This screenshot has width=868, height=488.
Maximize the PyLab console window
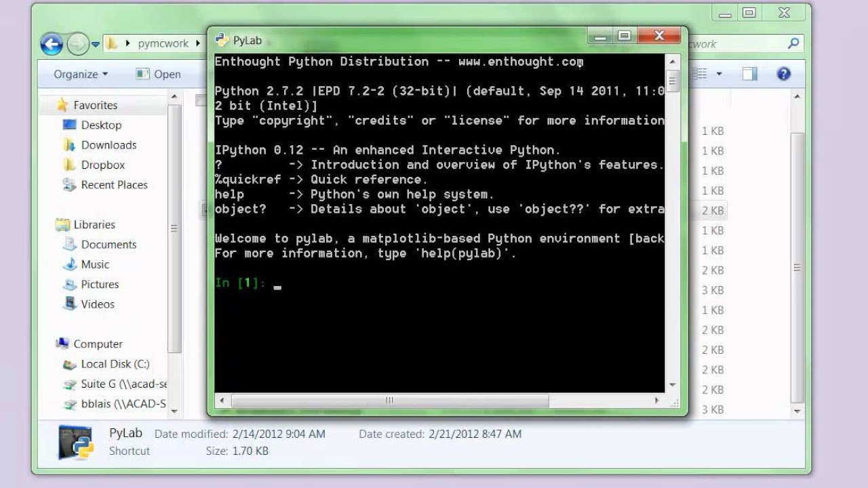[625, 37]
